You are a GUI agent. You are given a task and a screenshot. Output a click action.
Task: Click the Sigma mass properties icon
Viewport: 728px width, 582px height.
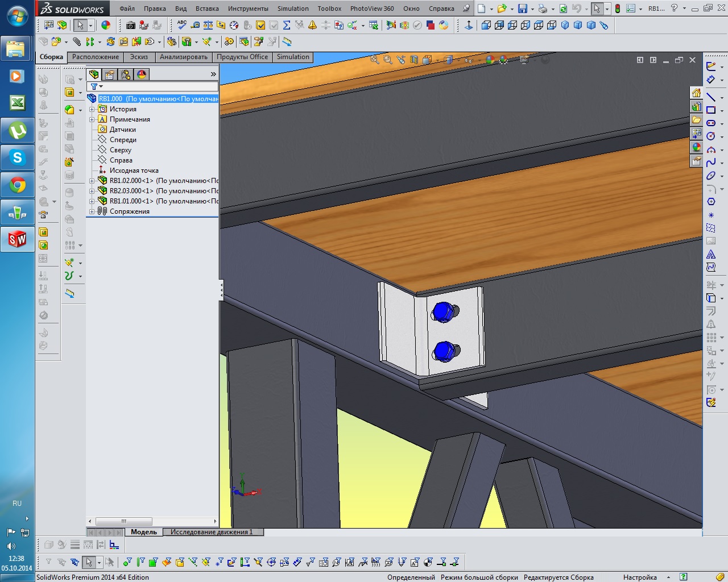tap(287, 25)
